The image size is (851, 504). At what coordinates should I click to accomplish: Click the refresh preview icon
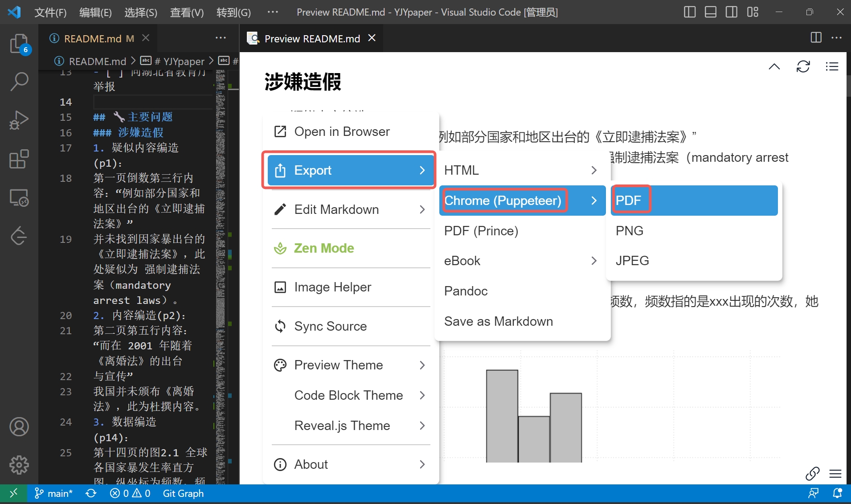(x=803, y=67)
